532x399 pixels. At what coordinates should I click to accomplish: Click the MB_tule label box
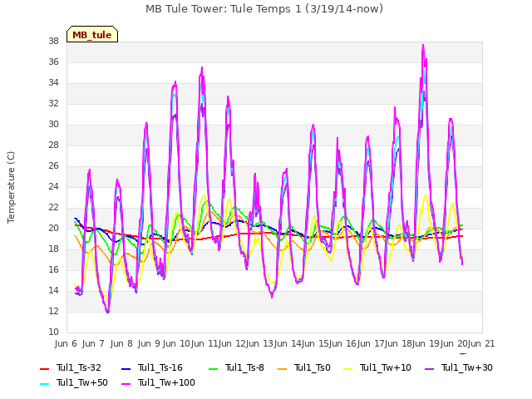(x=92, y=34)
